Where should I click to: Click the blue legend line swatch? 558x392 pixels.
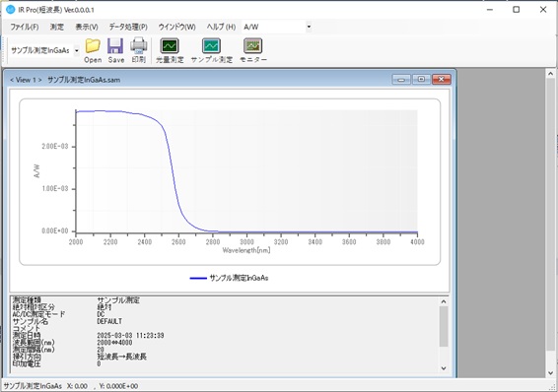(198, 279)
